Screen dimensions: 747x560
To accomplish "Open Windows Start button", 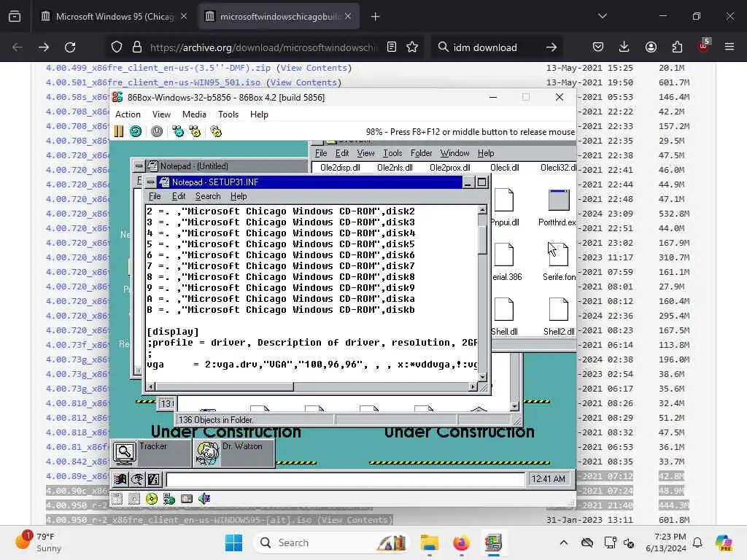I will coord(233,542).
